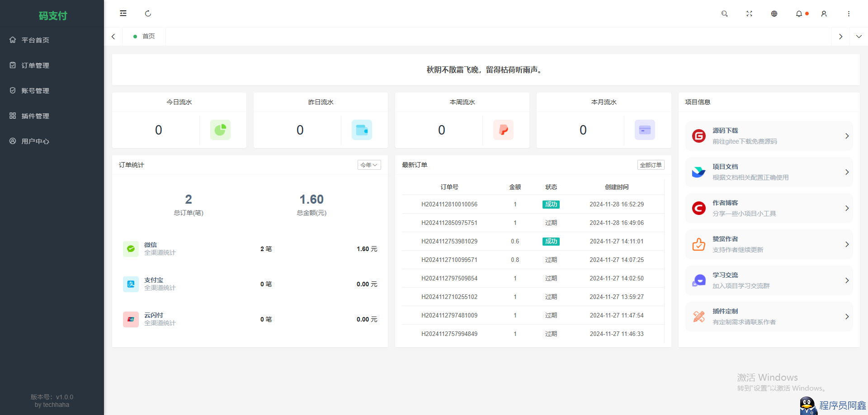Click the 微信 amount 1.60 元
This screenshot has width=868, height=415.
(367, 249)
